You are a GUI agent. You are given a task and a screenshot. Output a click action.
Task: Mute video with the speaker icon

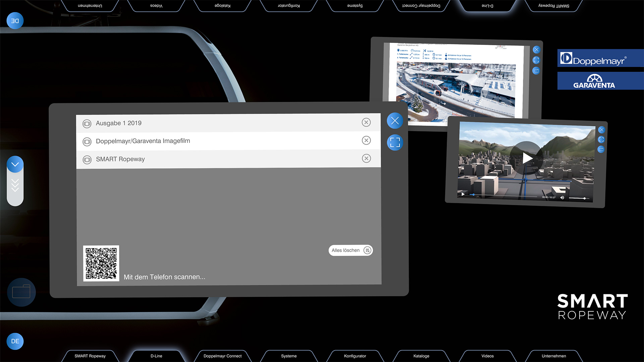click(x=562, y=198)
